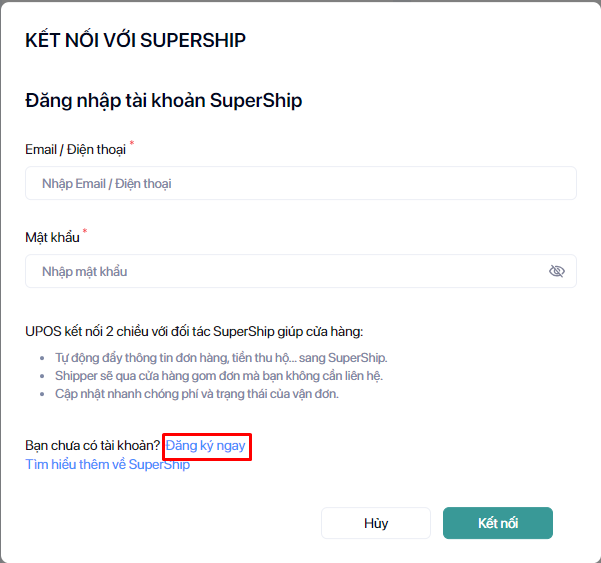The height and width of the screenshot is (563, 601).
Task: Select the Tự động đẩy thông tin bullet text
Action: (x=221, y=357)
